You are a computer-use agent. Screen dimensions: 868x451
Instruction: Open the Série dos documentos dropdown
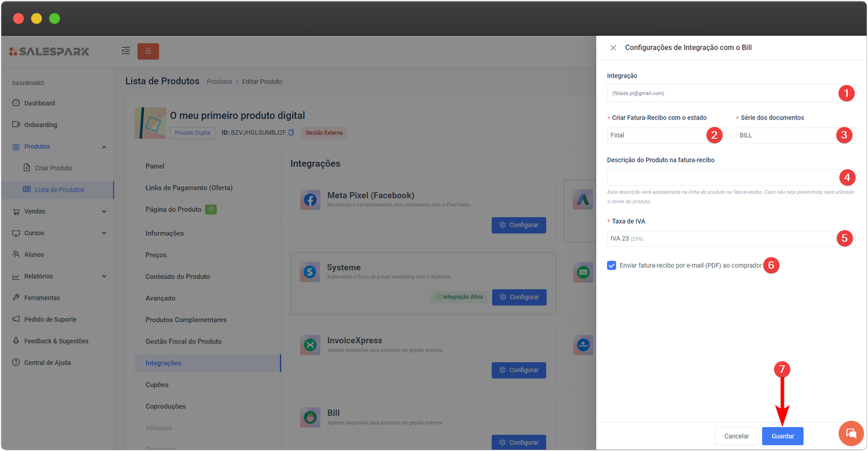click(x=787, y=136)
